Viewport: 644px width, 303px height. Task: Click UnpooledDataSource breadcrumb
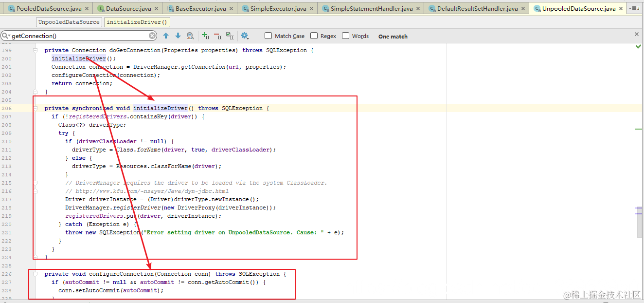[x=69, y=22]
